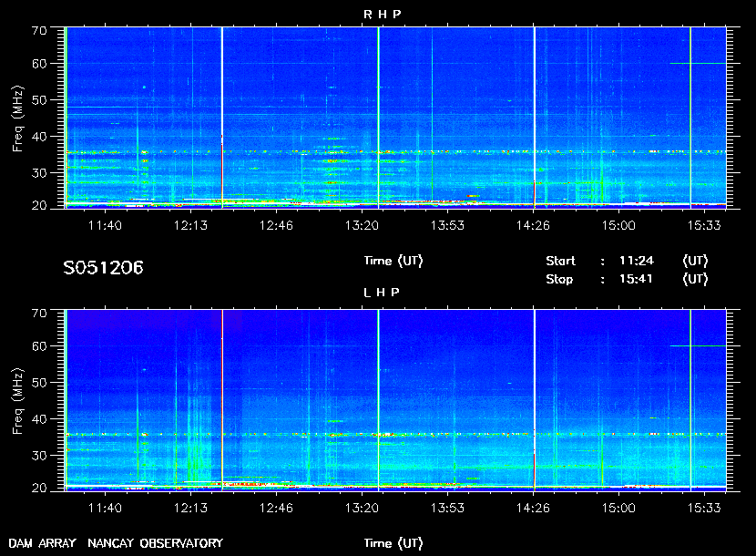Click the Freq (MHz) label of LHP plot
Viewport: 756px width, 556px height.
pyautogui.click(x=18, y=402)
